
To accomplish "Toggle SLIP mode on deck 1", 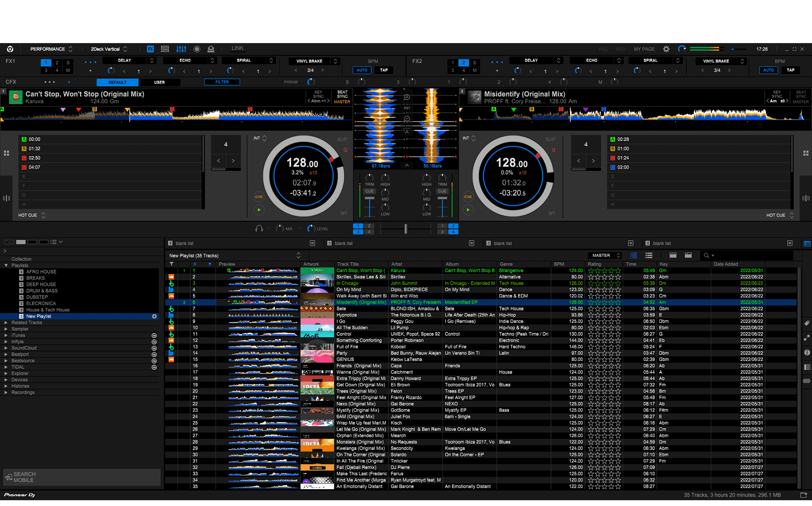I will 342,139.
